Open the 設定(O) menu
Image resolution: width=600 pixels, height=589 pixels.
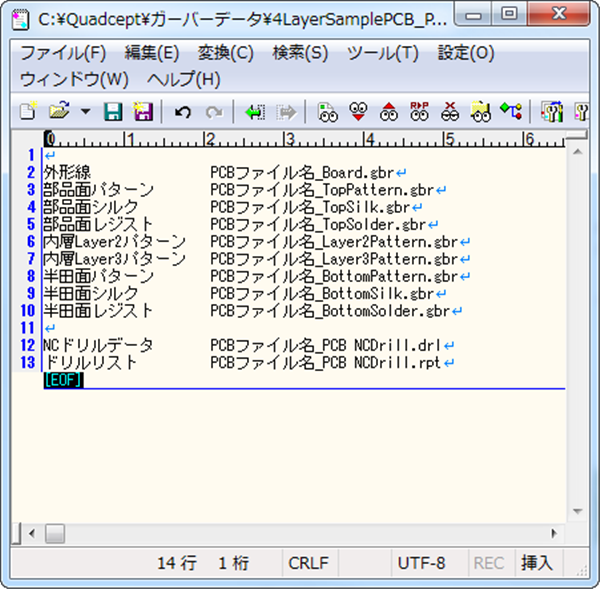[x=466, y=53]
